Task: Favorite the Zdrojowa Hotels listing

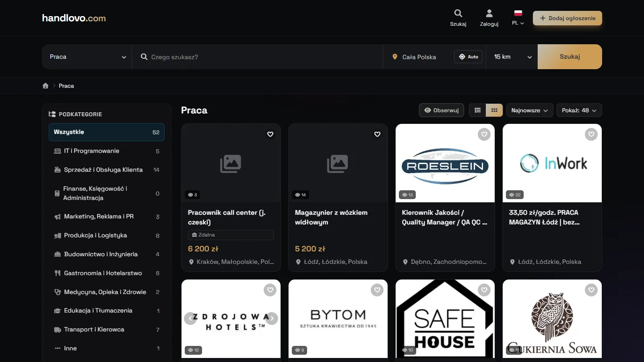Action: pyautogui.click(x=270, y=290)
